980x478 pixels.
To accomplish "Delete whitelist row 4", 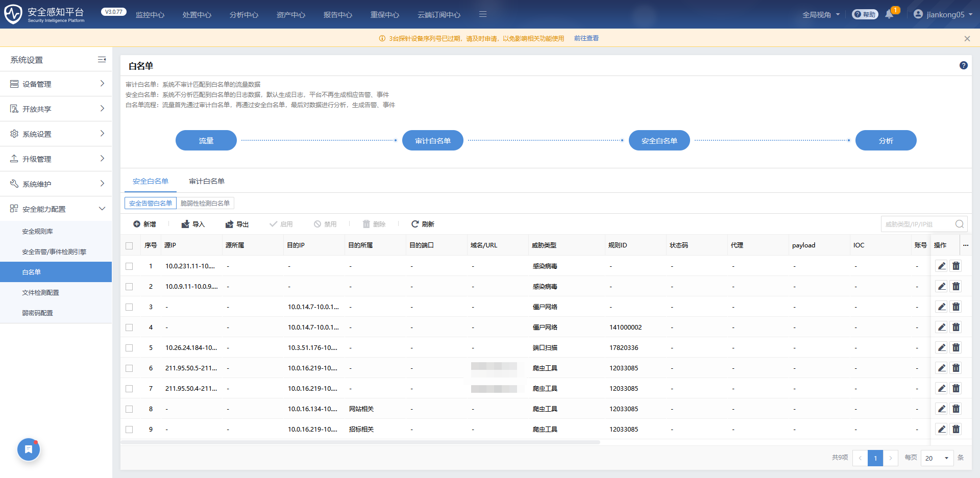I will click(x=956, y=327).
